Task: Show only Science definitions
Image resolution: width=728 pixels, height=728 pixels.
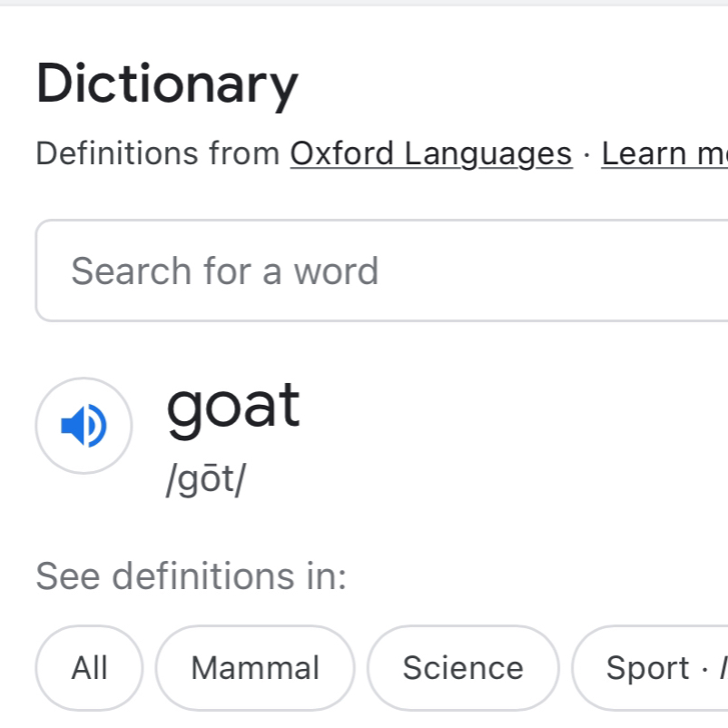Action: point(463,668)
